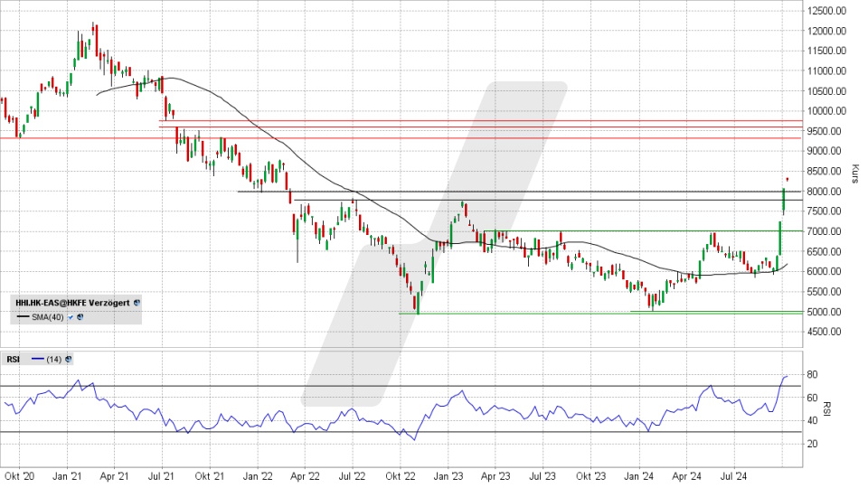Click the RSI 20 axis value

(x=812, y=444)
